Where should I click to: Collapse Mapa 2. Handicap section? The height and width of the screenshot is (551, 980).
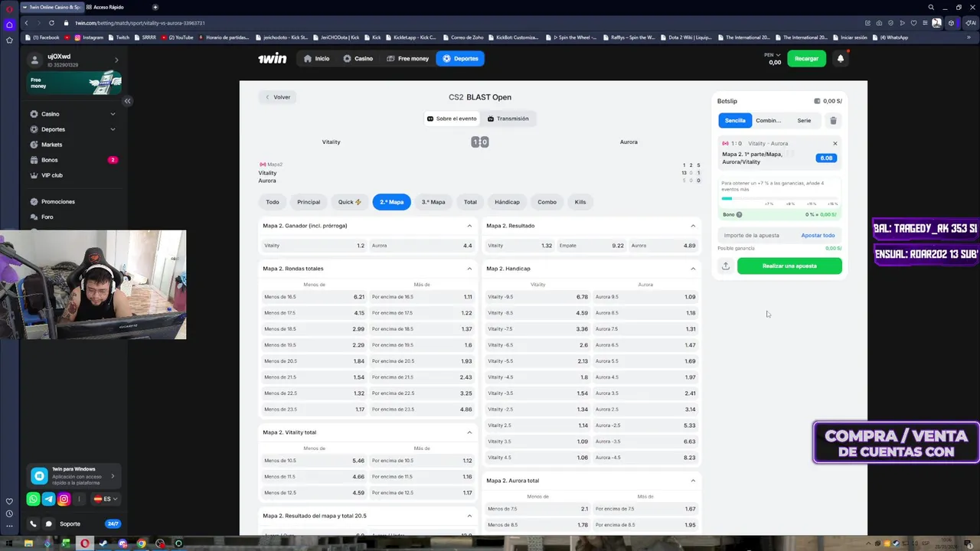tap(693, 269)
